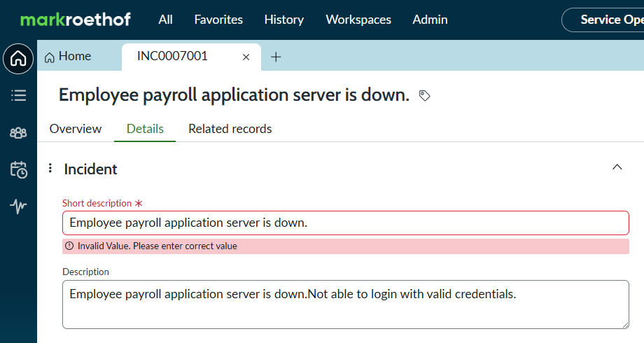
Task: Open the All menu
Action: pos(165,20)
